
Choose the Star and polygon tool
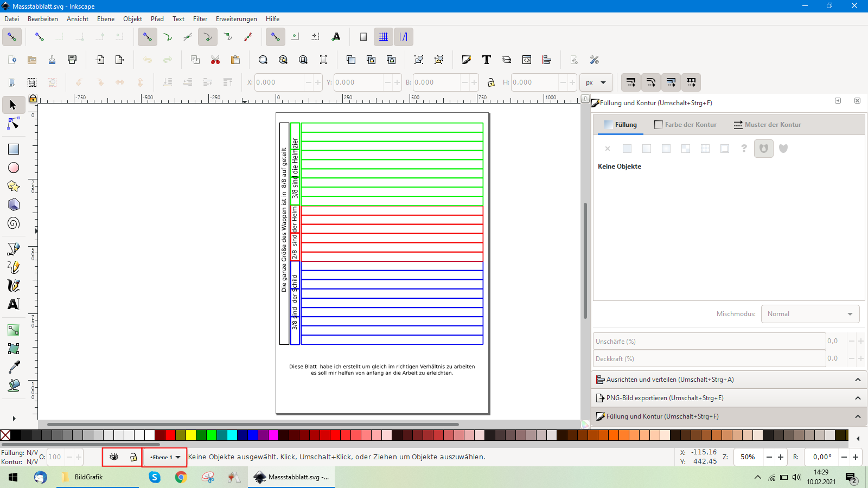point(14,186)
